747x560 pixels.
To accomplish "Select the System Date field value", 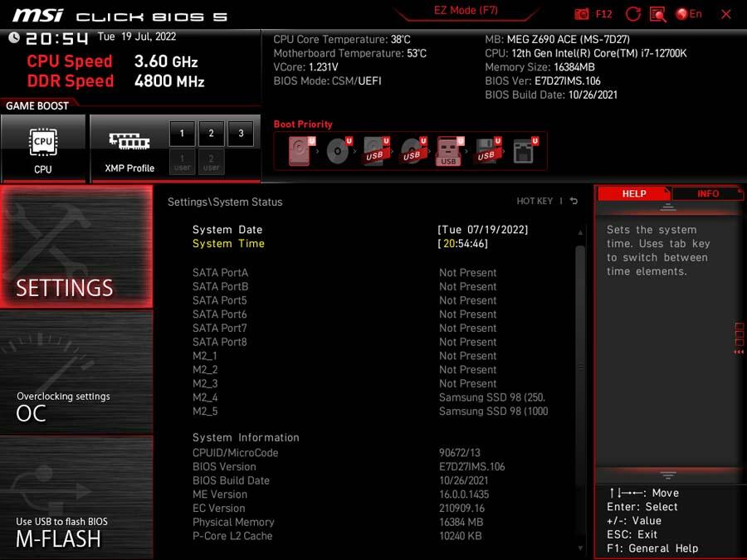I will click(482, 230).
